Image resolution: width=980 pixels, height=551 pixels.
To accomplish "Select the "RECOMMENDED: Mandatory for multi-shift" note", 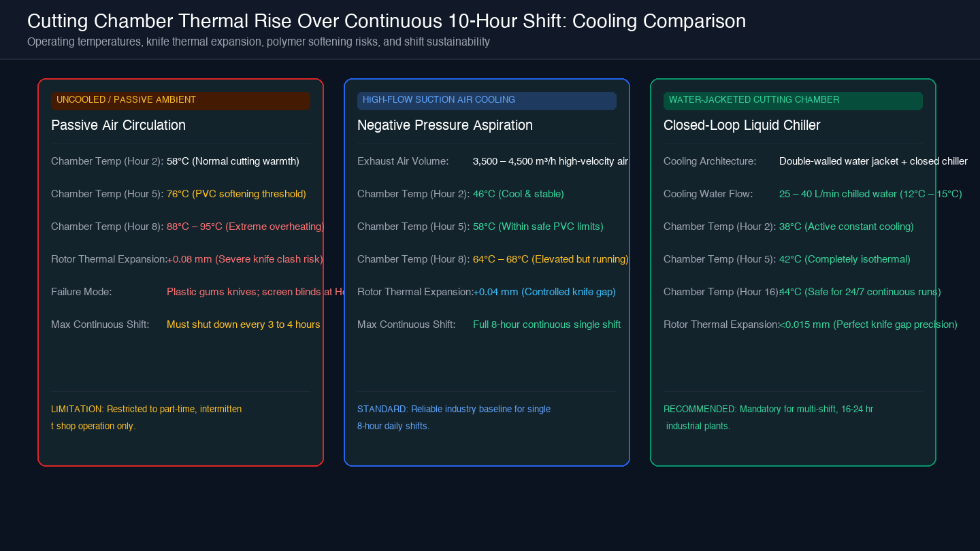I will [x=768, y=418].
